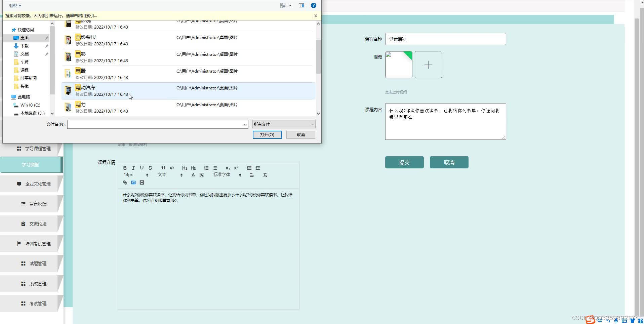Toggle the preview pane in file dialog

[x=301, y=5]
